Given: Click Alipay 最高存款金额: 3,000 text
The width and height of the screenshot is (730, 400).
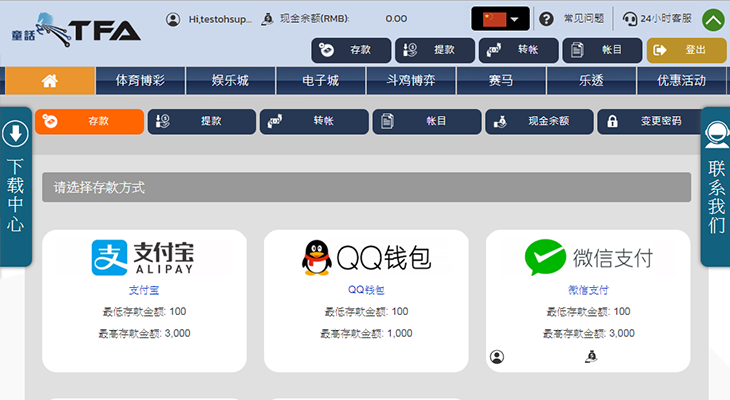Looking at the screenshot, I should [144, 333].
